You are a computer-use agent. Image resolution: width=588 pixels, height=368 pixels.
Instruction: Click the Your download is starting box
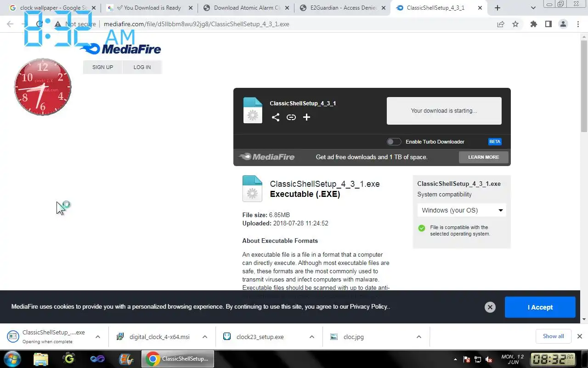pos(444,110)
